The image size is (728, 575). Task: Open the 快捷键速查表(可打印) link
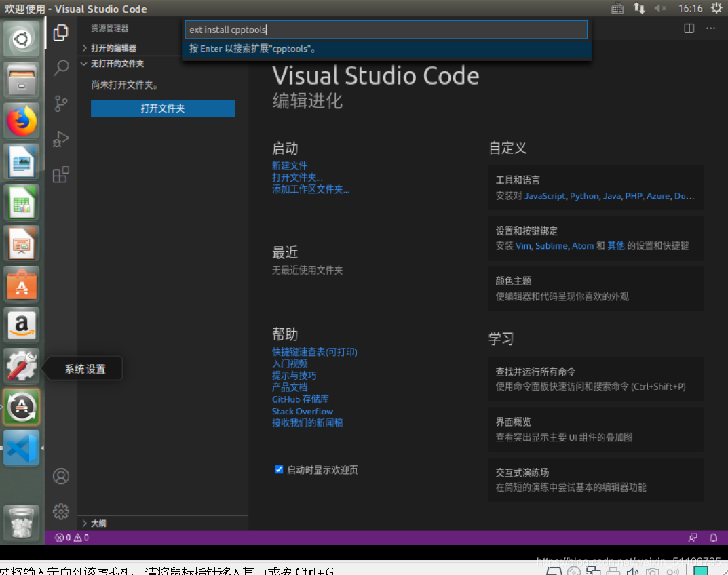coord(314,352)
